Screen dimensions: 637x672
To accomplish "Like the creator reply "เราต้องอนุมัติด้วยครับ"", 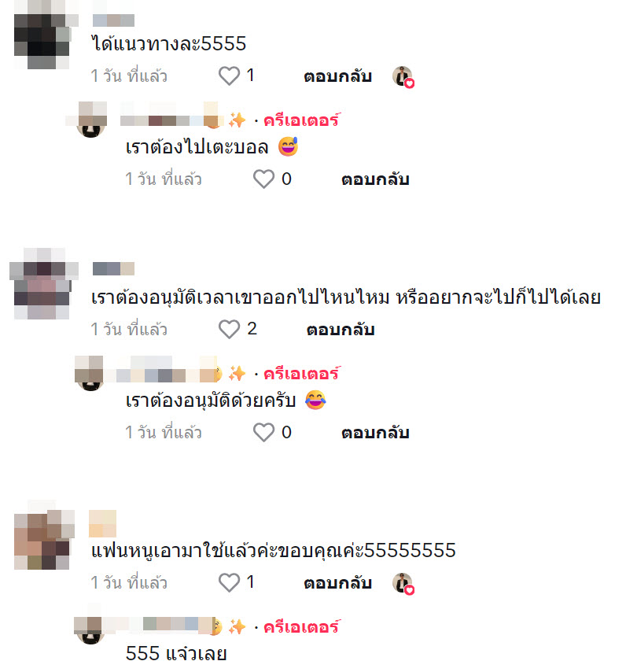I will point(263,432).
